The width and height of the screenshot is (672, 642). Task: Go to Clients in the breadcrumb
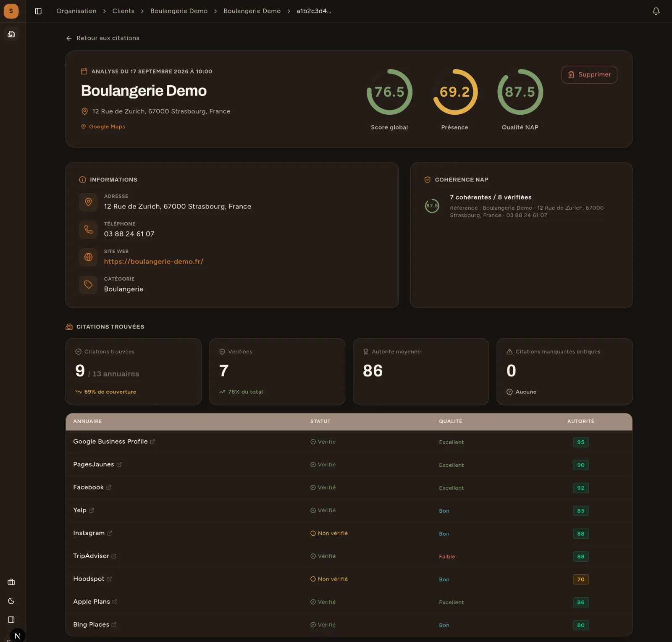pos(123,11)
